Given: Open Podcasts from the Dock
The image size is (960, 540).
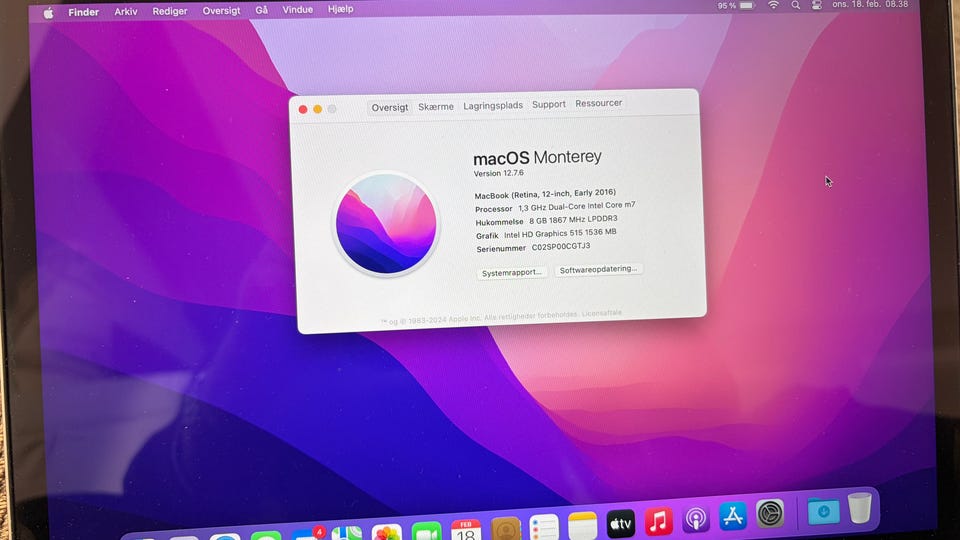Looking at the screenshot, I should pos(696,519).
